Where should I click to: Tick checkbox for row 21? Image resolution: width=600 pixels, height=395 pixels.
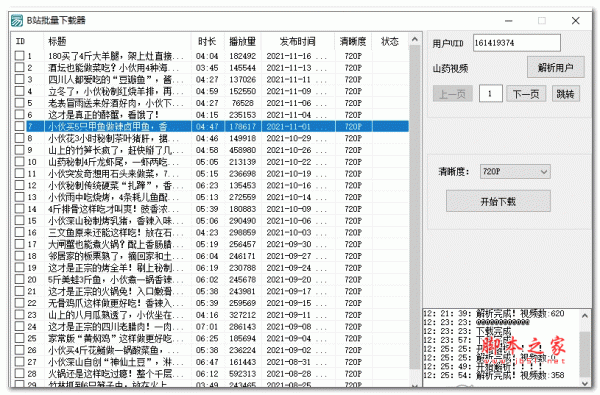point(19,291)
